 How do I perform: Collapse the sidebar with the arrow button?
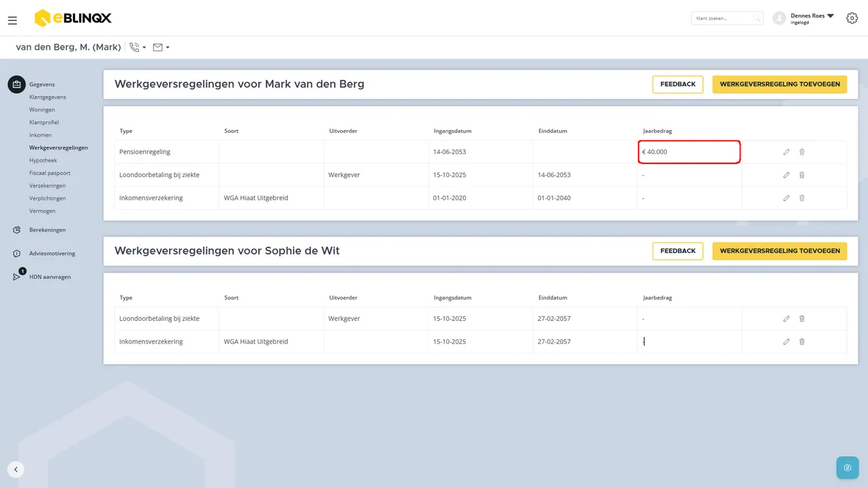(x=16, y=468)
